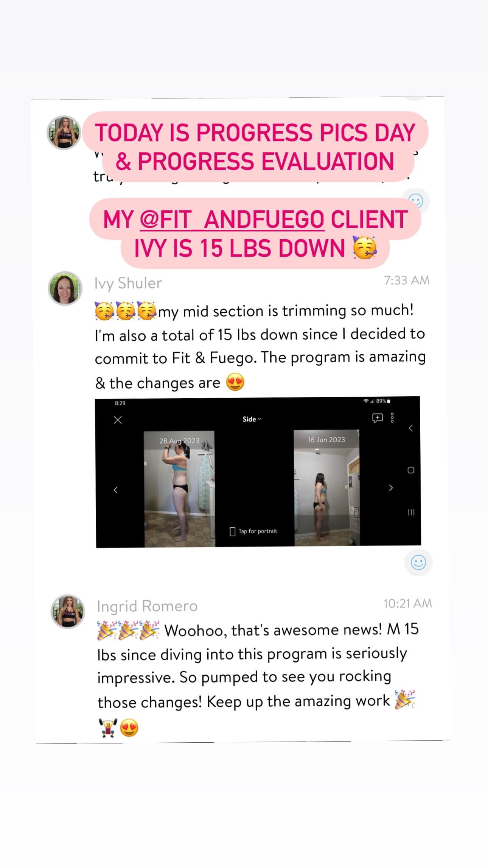The image size is (488, 868).
Task: Click the avatar beside the top message
Action: (x=64, y=132)
